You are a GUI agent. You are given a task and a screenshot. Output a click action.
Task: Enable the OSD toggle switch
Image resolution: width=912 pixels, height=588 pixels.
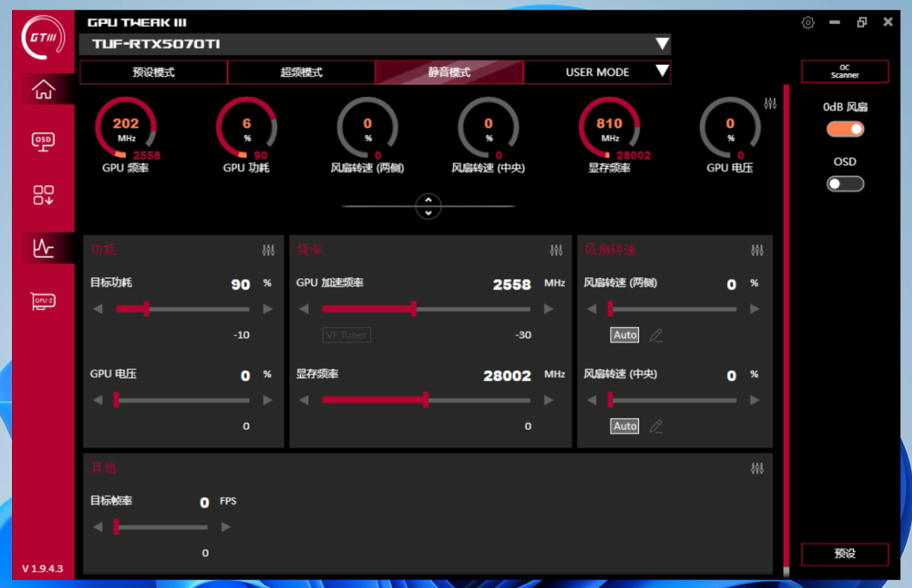click(845, 184)
